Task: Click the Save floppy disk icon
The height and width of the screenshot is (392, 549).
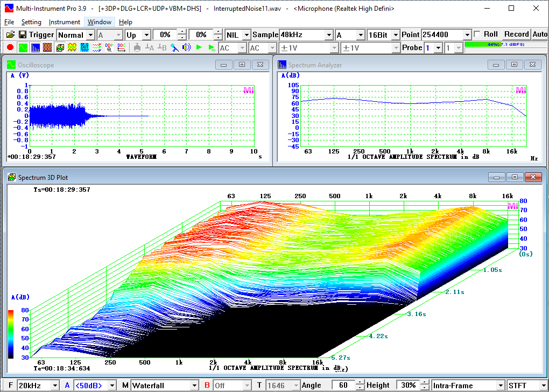Action: click(23, 34)
